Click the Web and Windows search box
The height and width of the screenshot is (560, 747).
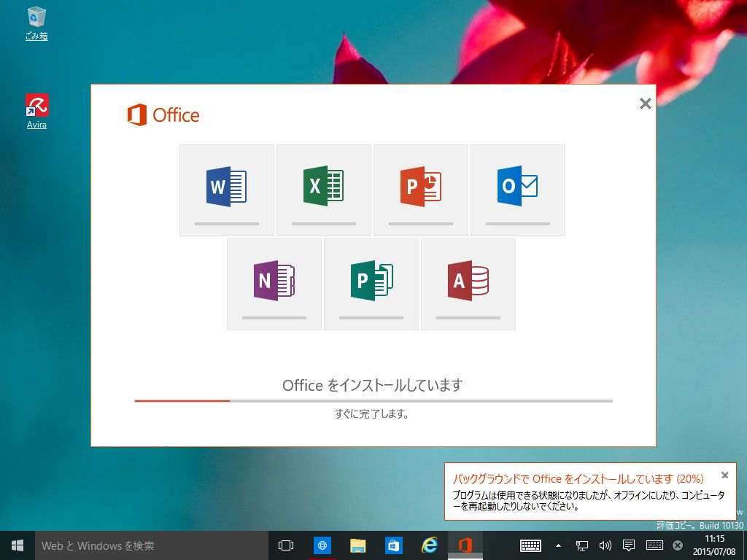click(152, 545)
